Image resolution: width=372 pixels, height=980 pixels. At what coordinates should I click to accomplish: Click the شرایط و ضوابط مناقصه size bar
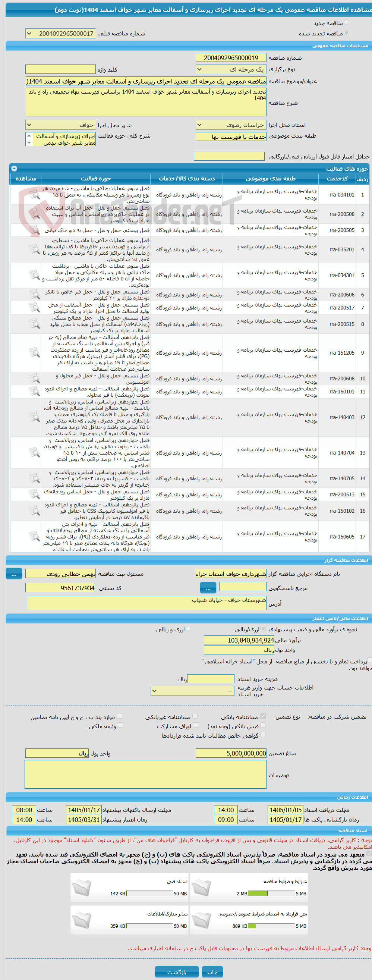point(272,893)
